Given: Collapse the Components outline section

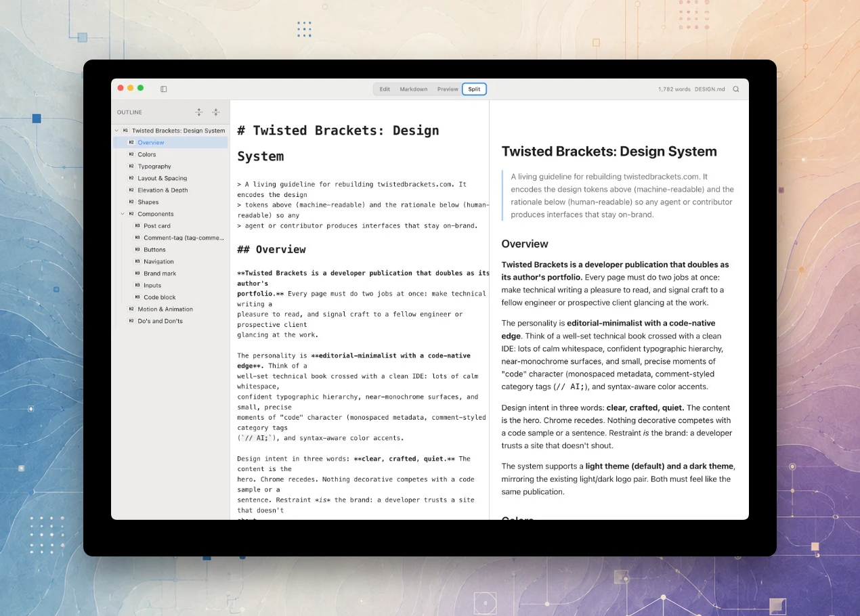Looking at the screenshot, I should (123, 214).
